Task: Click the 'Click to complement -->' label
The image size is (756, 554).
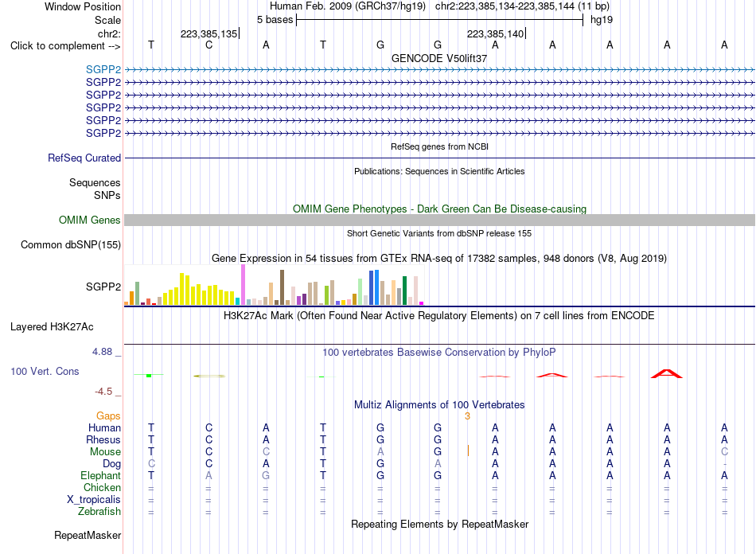Action: tap(65, 46)
